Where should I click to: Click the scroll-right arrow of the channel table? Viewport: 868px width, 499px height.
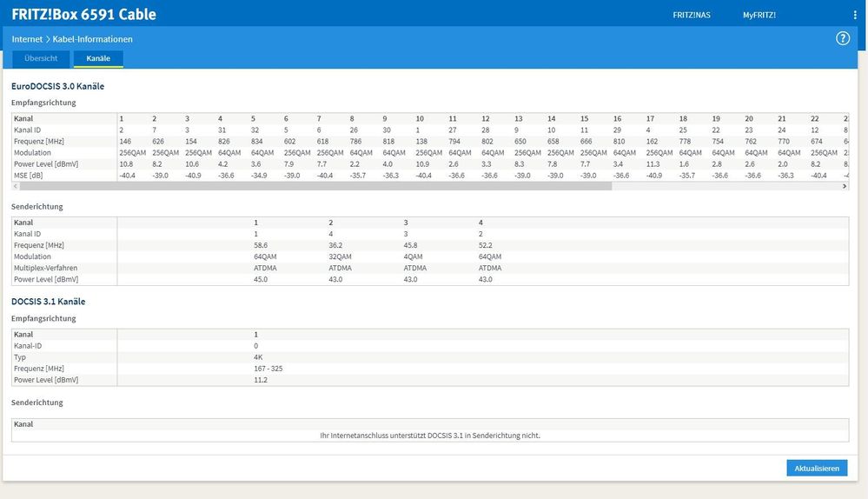click(845, 187)
